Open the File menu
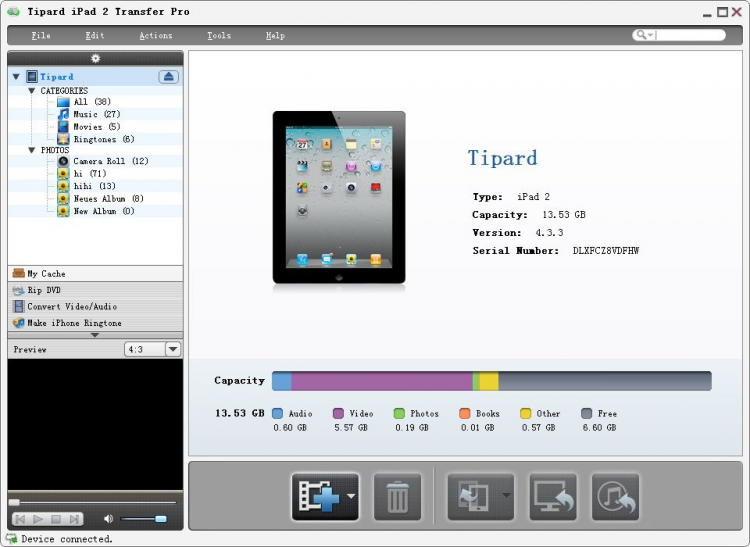Screen dimensions: 750x547 41,35
